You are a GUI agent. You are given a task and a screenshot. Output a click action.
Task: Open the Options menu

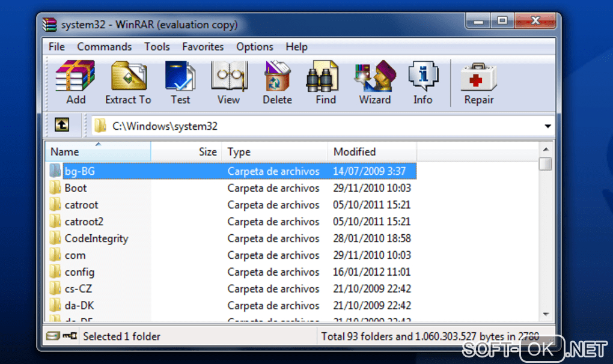click(254, 46)
